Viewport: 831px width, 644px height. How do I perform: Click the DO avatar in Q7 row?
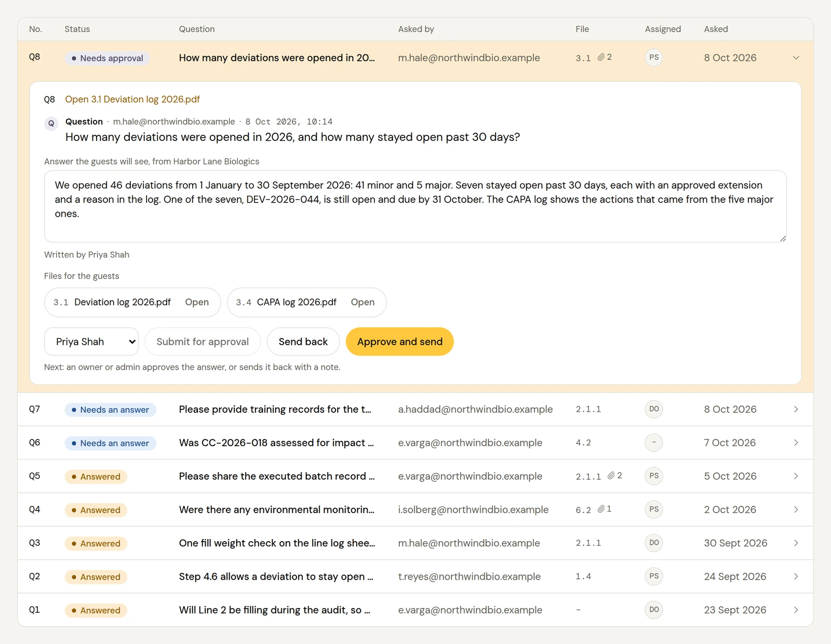point(654,409)
